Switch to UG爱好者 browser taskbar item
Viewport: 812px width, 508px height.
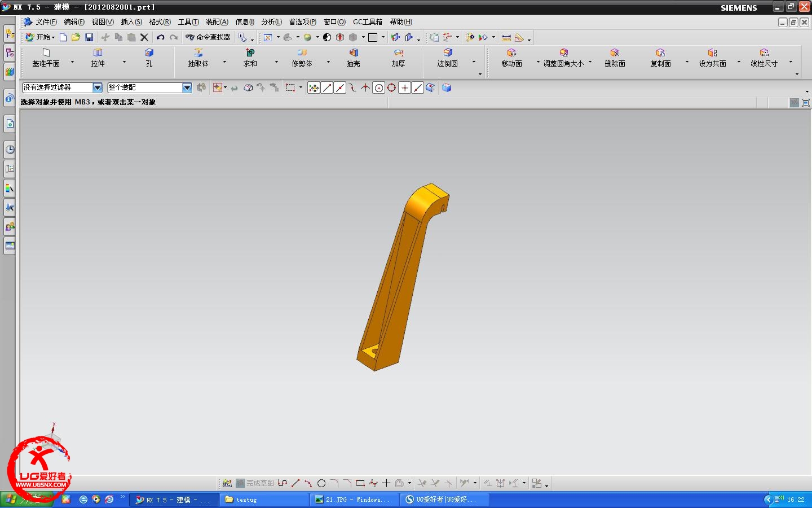(445, 500)
